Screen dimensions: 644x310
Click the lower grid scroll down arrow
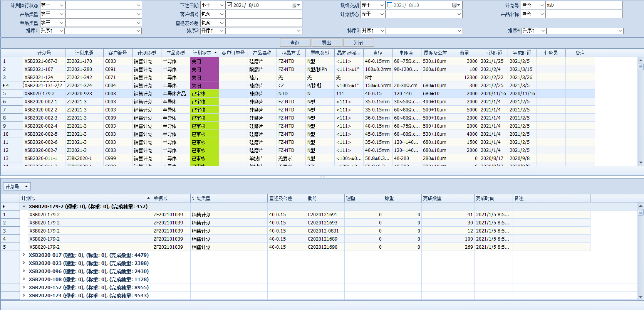coord(641,297)
